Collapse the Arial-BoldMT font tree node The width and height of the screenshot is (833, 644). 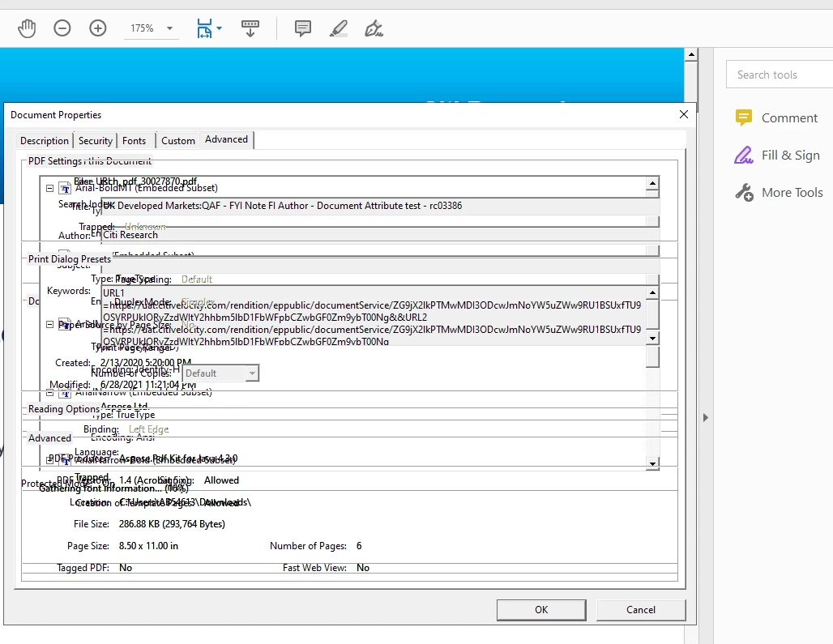click(49, 189)
